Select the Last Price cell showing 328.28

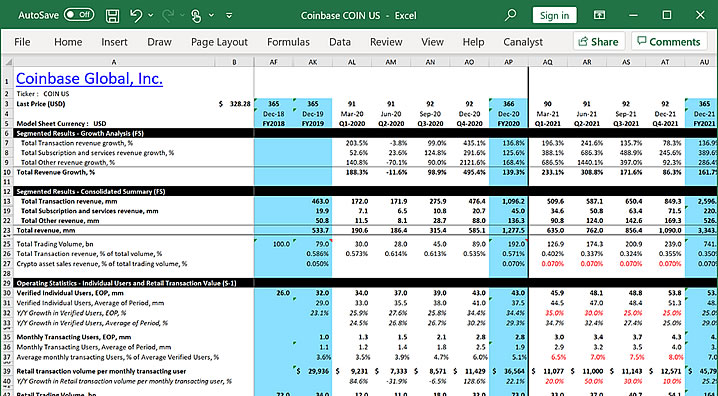(x=234, y=104)
